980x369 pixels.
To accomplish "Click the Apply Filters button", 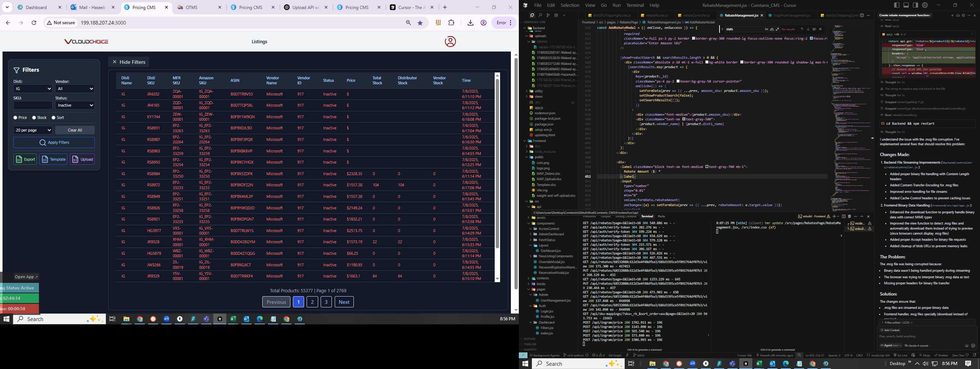I will click(x=54, y=142).
